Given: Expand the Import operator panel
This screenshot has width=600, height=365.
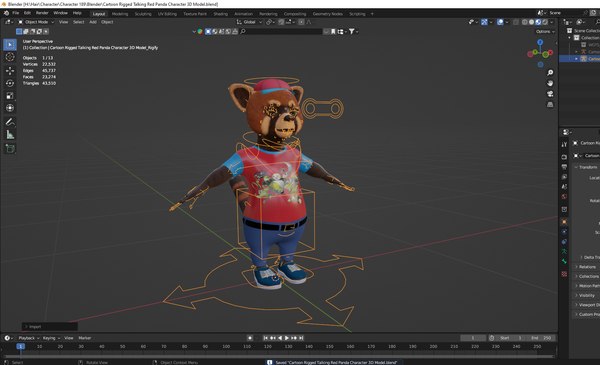Looking at the screenshot, I should pos(50,327).
